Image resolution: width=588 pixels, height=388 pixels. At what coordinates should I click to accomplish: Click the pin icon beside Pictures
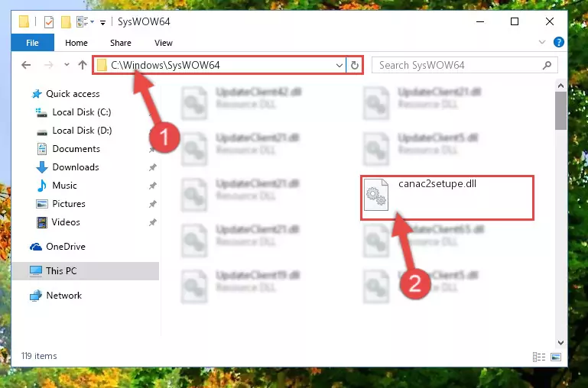tap(153, 204)
